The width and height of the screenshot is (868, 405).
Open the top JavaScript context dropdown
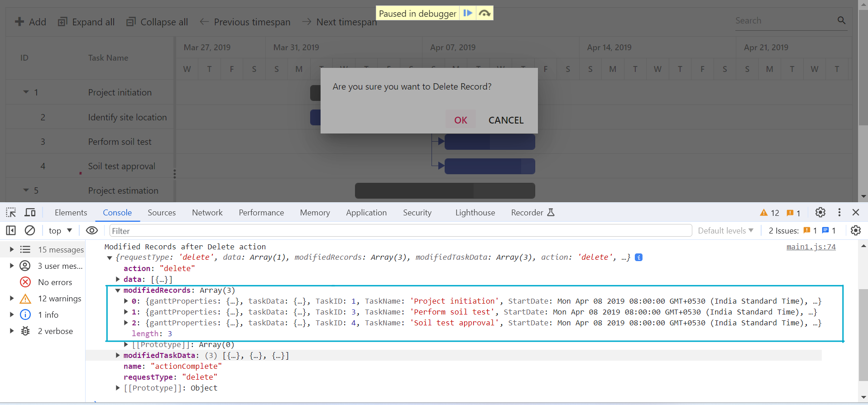(x=60, y=231)
